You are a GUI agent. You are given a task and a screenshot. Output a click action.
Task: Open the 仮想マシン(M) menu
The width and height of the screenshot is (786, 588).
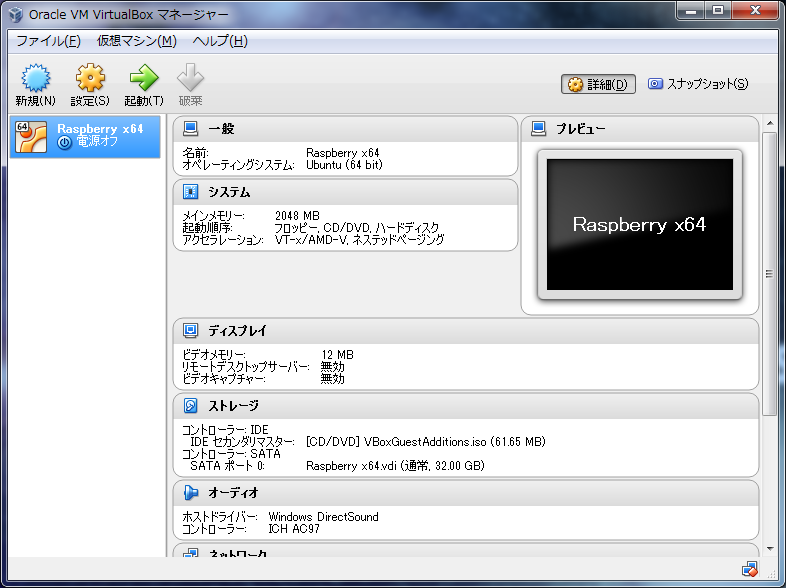point(136,41)
